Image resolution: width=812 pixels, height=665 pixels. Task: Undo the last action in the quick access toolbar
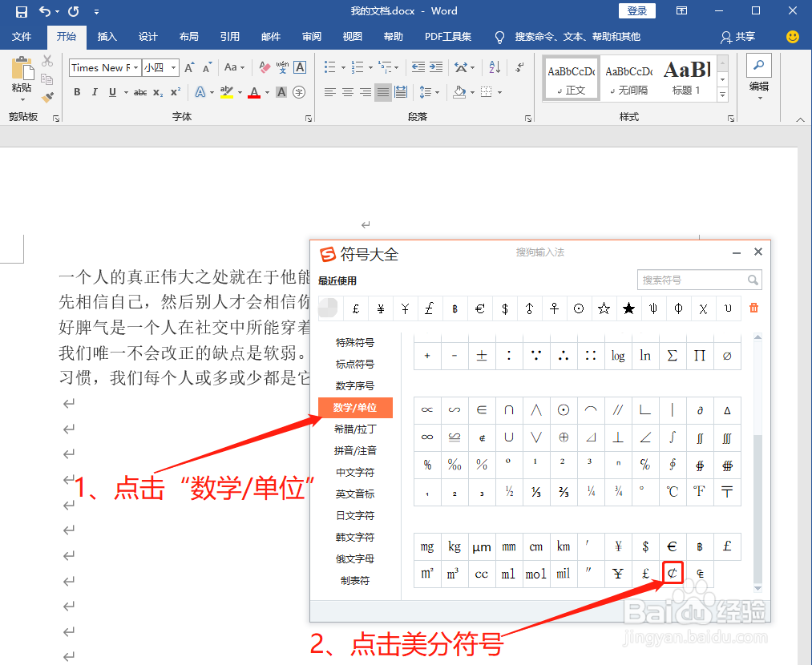(46, 11)
